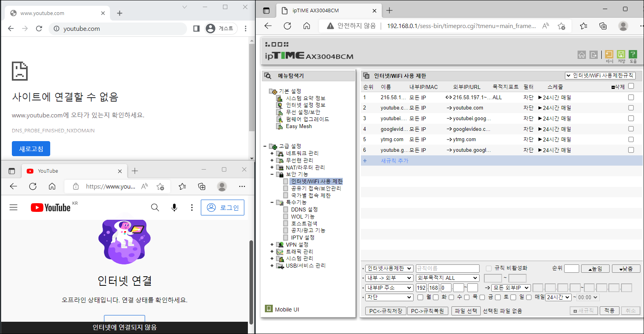Open 시스템 요약 정보 menu item
The height and width of the screenshot is (334, 644).
(306, 98)
